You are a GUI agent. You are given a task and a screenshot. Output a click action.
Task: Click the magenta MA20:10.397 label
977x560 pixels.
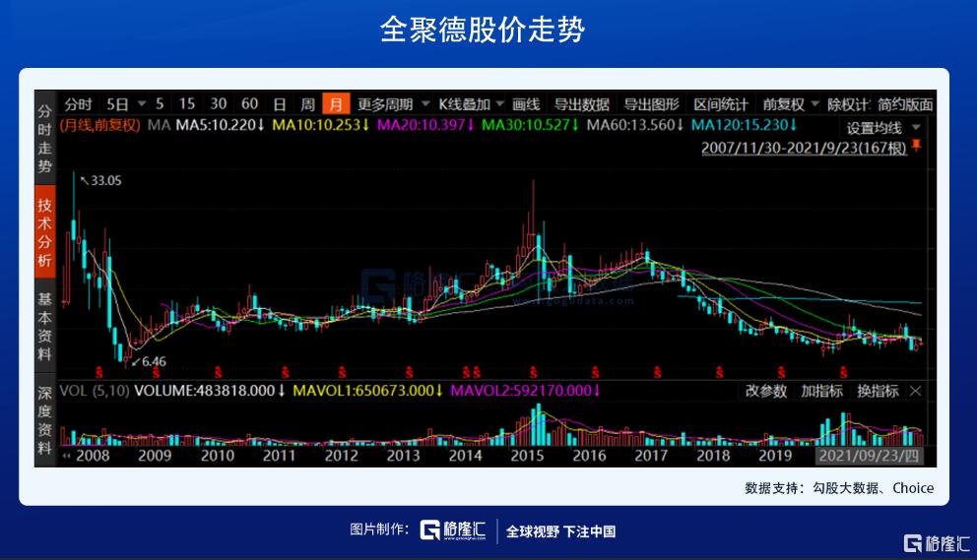click(x=425, y=125)
